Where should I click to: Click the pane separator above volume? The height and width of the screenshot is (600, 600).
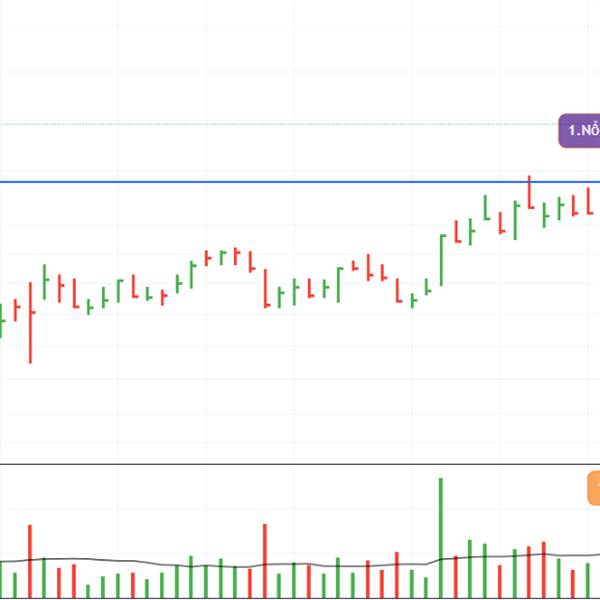point(300,464)
